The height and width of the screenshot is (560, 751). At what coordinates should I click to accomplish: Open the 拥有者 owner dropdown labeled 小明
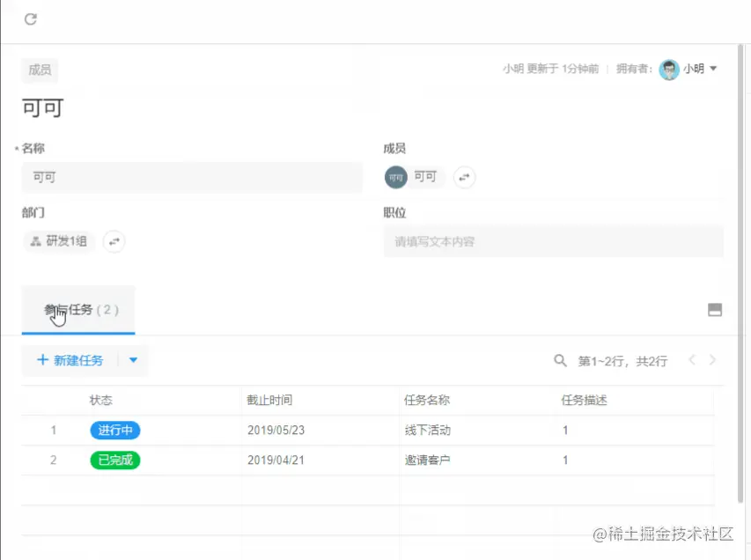click(x=698, y=70)
